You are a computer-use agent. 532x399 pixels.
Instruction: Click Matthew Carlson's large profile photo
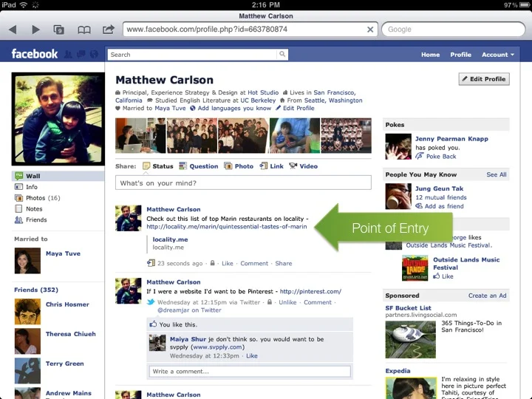tap(58, 119)
